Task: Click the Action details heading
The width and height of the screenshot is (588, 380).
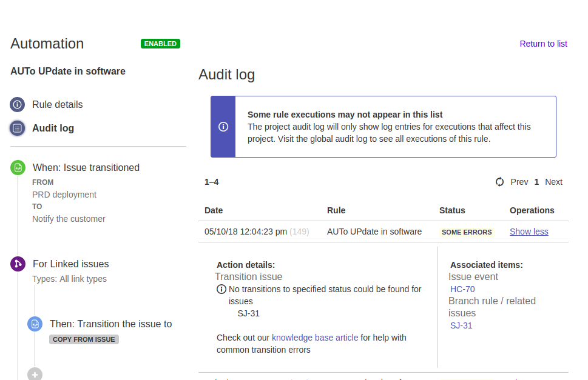Action: tap(246, 265)
